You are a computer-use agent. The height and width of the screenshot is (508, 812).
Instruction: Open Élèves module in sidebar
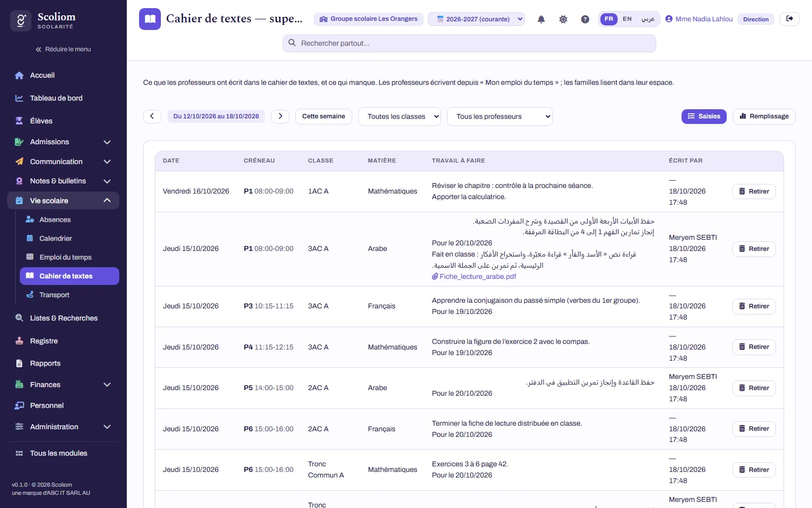63,121
